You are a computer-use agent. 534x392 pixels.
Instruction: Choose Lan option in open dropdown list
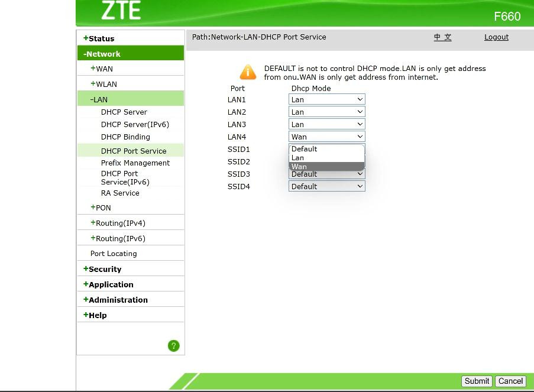pyautogui.click(x=327, y=158)
